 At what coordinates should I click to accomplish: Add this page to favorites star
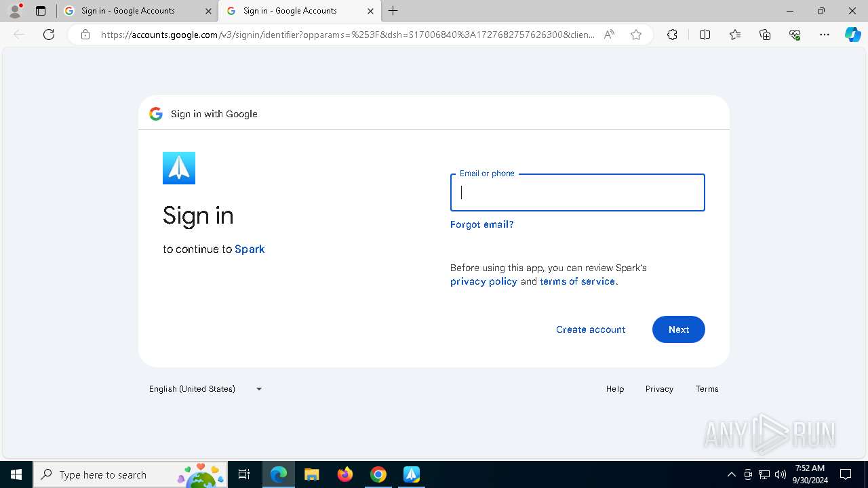click(x=636, y=35)
